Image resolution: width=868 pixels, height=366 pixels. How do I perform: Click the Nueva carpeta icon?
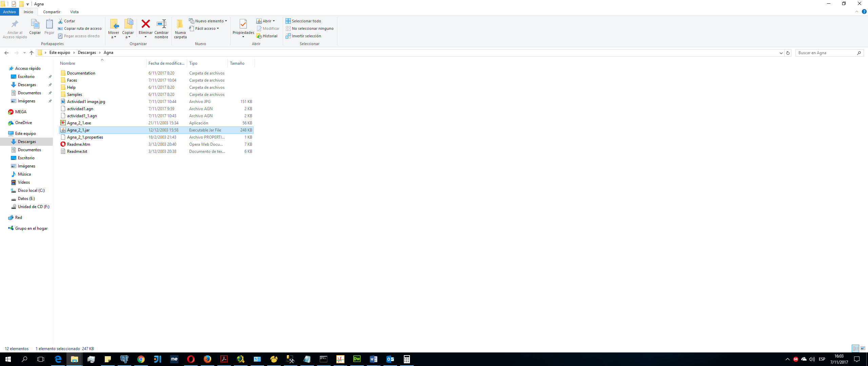point(180,24)
